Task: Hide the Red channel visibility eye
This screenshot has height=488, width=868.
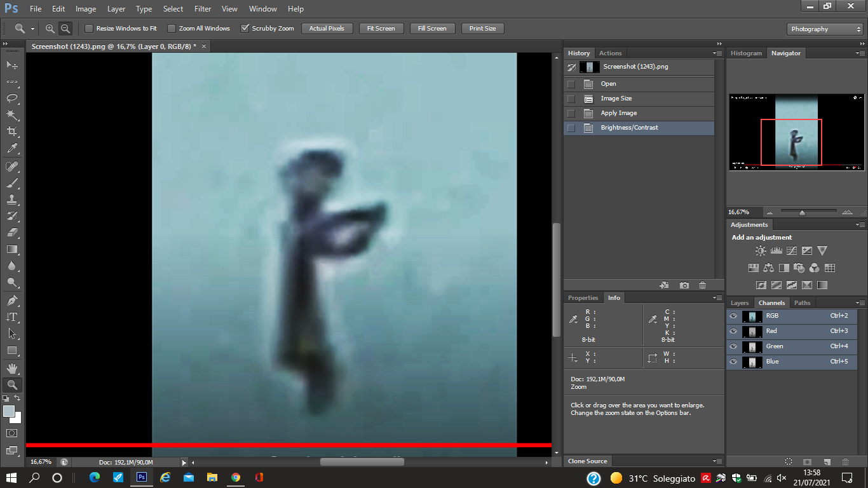Action: point(733,331)
